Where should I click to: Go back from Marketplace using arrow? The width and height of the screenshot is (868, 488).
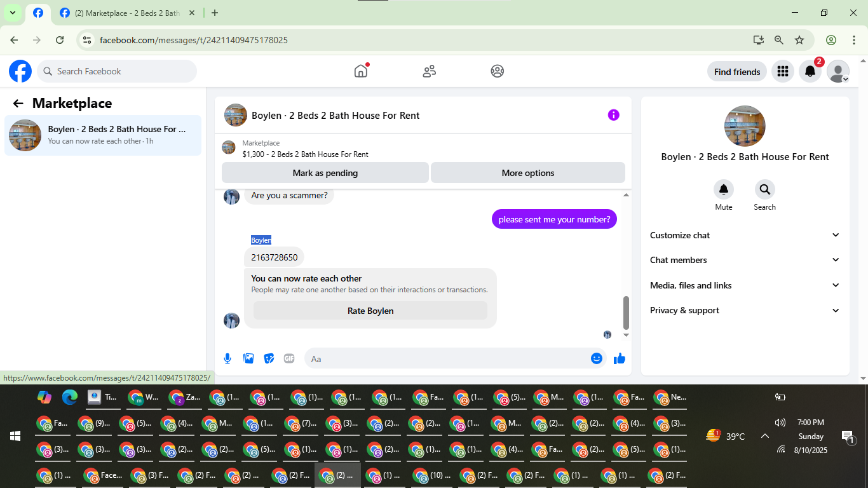pos(18,104)
